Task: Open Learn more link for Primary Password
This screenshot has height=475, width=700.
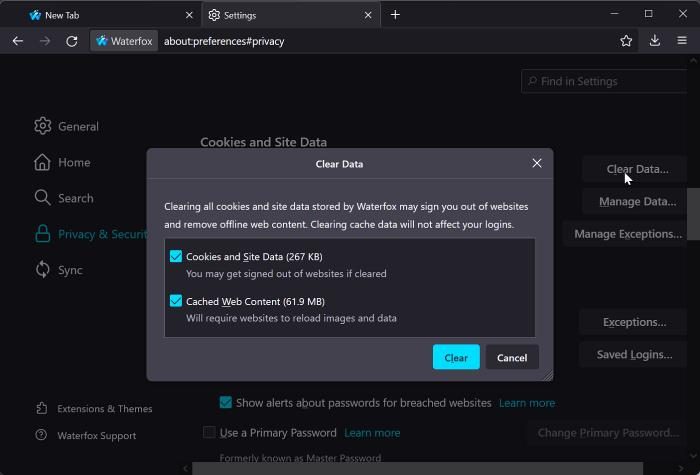Action: click(372, 433)
